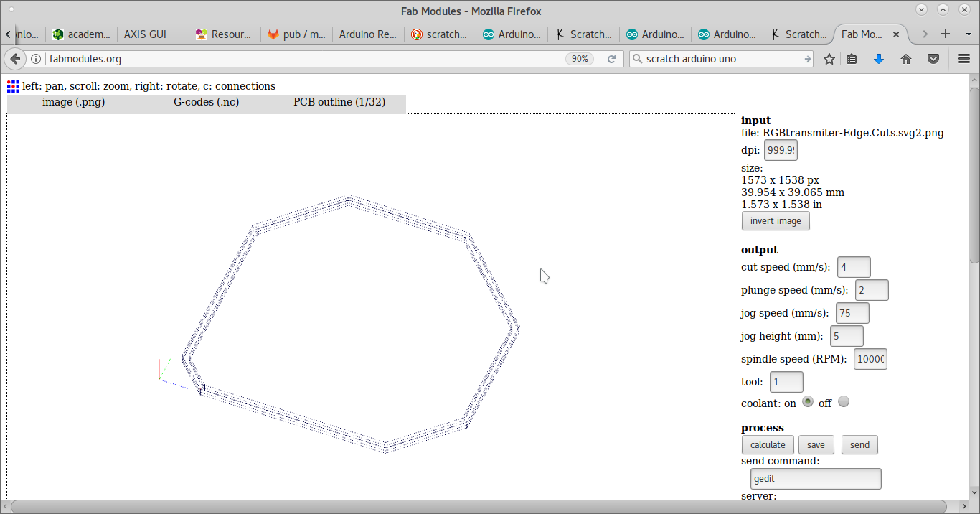This screenshot has width=980, height=514.
Task: Switch to the scratch... DuckDuckGo tab
Action: [x=440, y=34]
